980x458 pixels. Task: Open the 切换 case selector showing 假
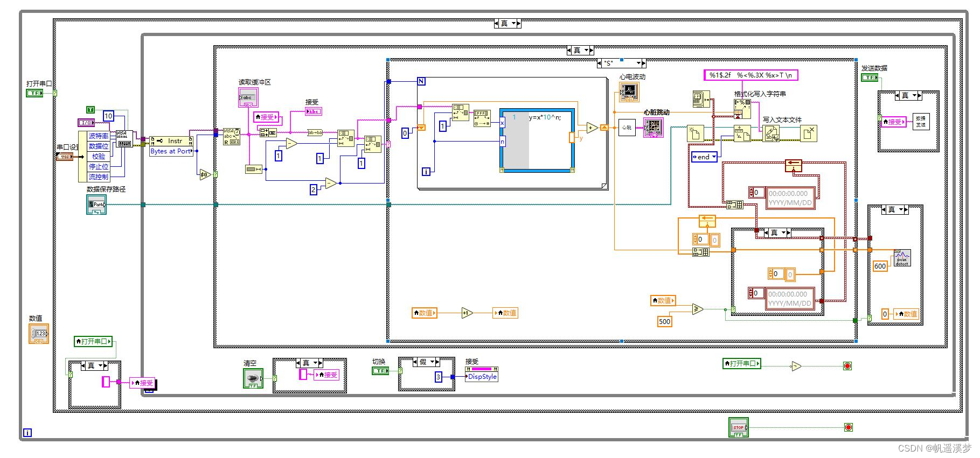point(427,362)
